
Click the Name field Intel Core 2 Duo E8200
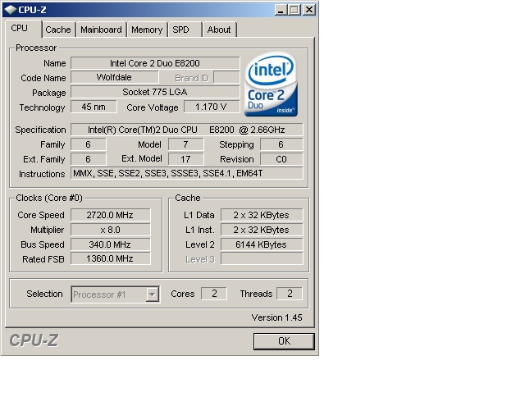coord(155,63)
